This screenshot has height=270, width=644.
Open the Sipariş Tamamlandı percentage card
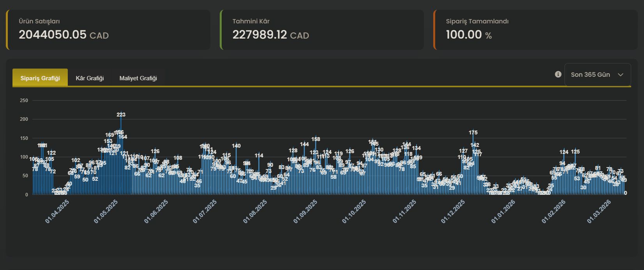coord(535,30)
